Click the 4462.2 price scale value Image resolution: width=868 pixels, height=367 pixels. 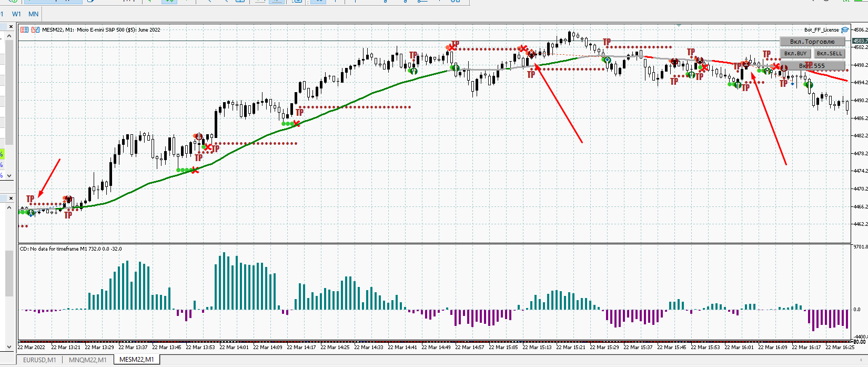point(861,224)
